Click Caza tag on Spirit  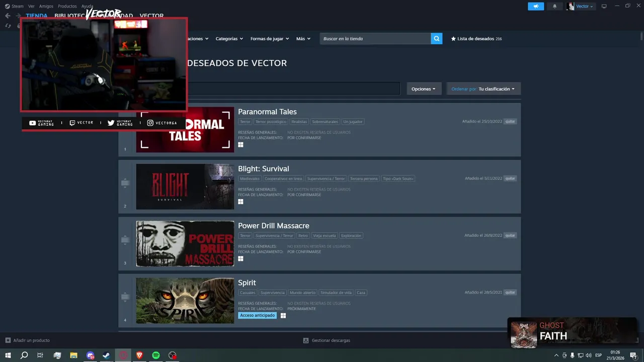pos(361,292)
